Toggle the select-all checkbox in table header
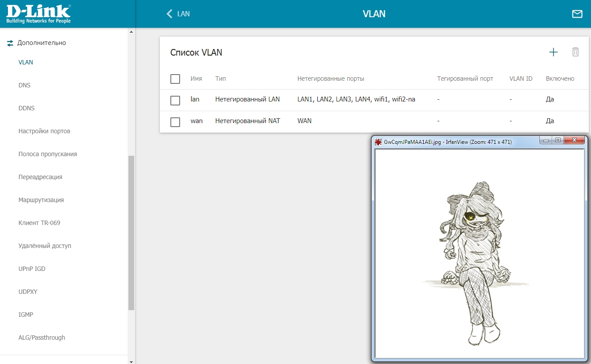Viewport: 591px width, 364px height. 175,79
